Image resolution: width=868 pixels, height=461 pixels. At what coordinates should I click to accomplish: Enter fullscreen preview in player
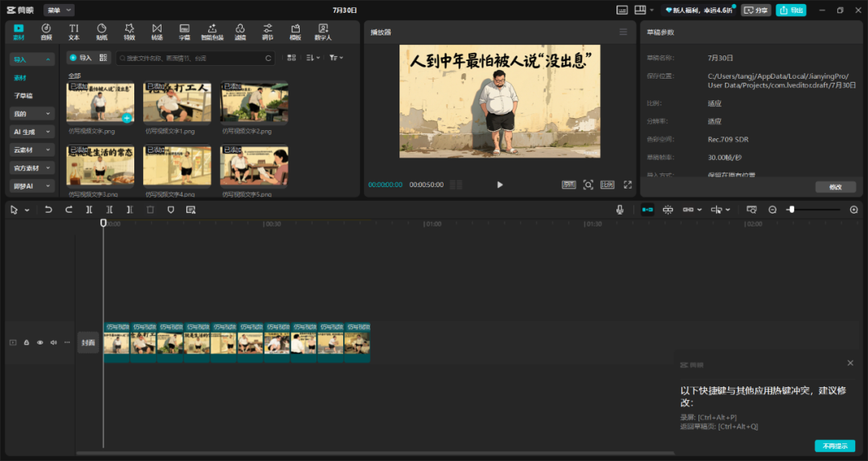(628, 185)
